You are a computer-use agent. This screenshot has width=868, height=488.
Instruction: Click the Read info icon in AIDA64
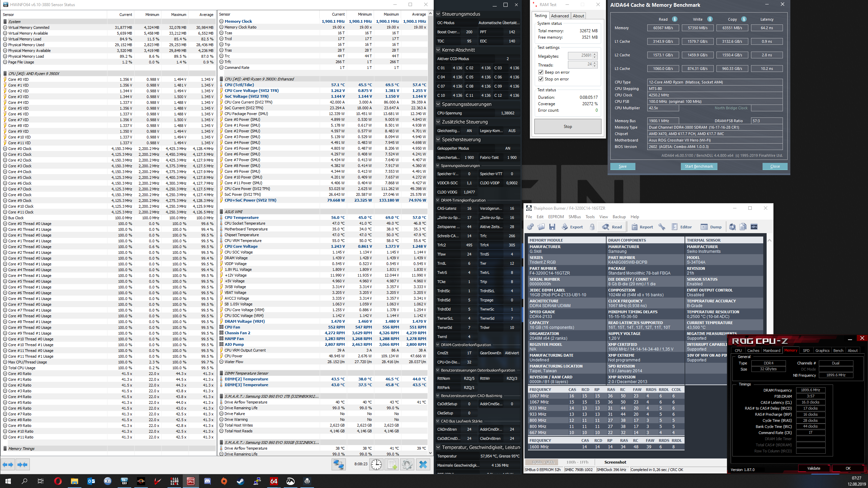click(675, 19)
